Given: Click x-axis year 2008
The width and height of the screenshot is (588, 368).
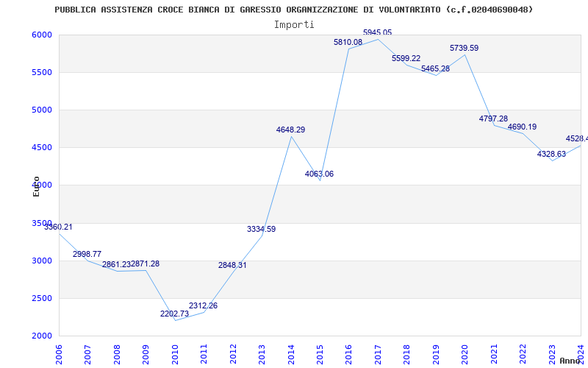Looking at the screenshot, I should point(117,354).
